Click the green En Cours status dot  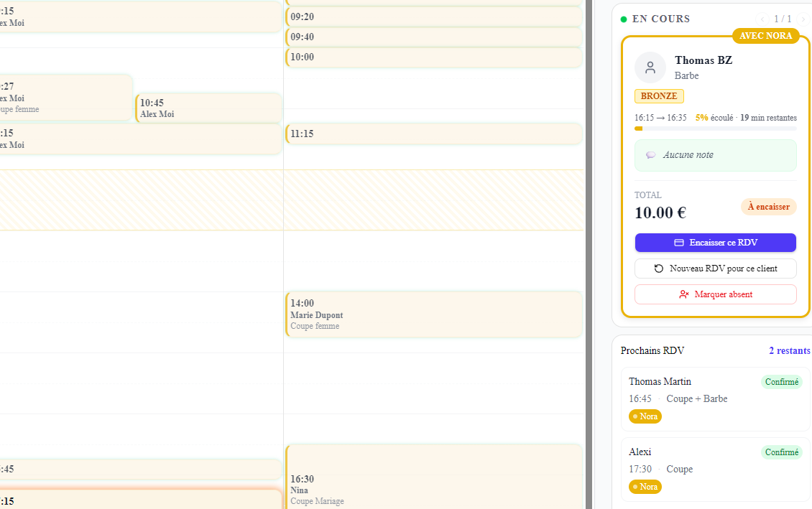(624, 19)
